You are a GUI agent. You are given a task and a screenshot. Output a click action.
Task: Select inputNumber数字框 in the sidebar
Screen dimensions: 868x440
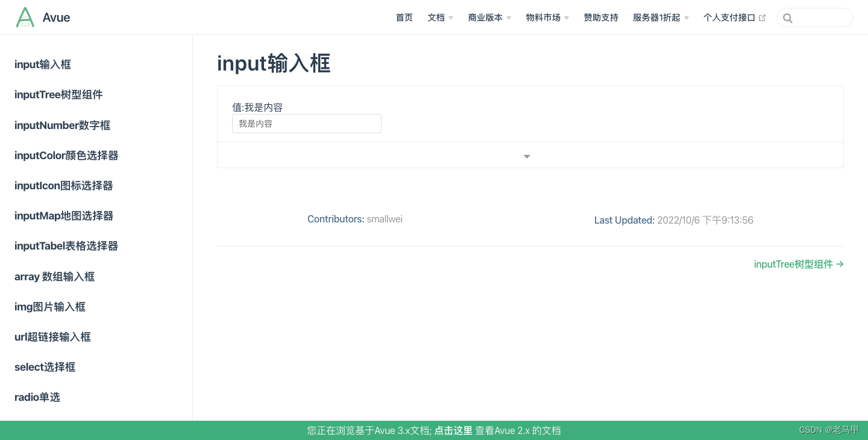point(62,125)
